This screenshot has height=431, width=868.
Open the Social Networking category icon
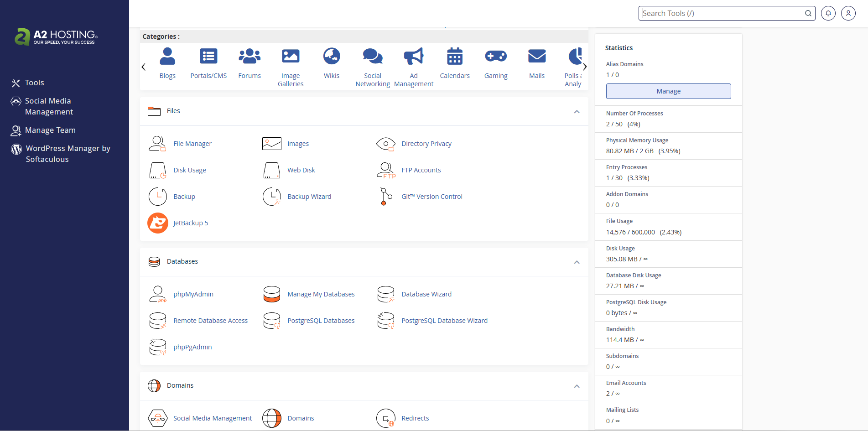point(373,56)
